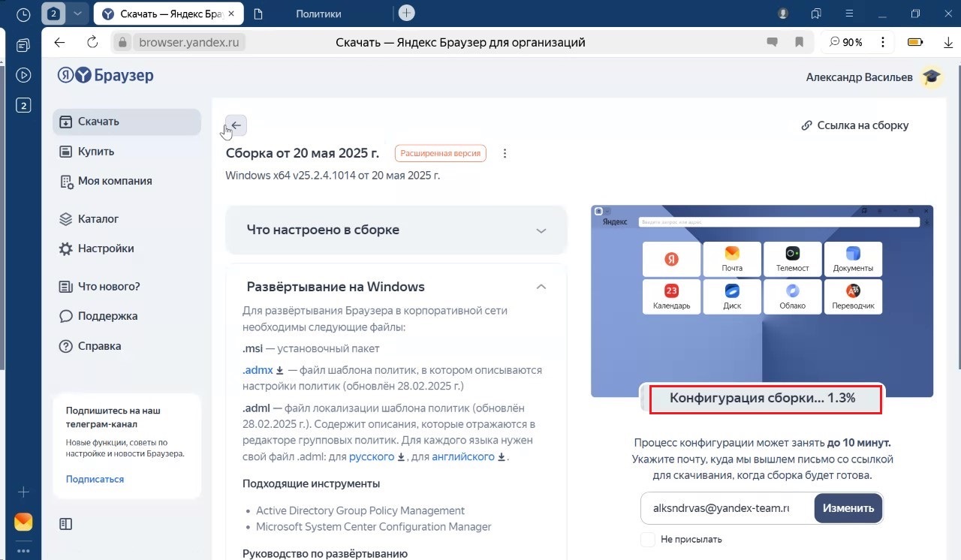Select the Microsoft System Center Configuration Manager line
This screenshot has width=961, height=560.
tap(374, 527)
